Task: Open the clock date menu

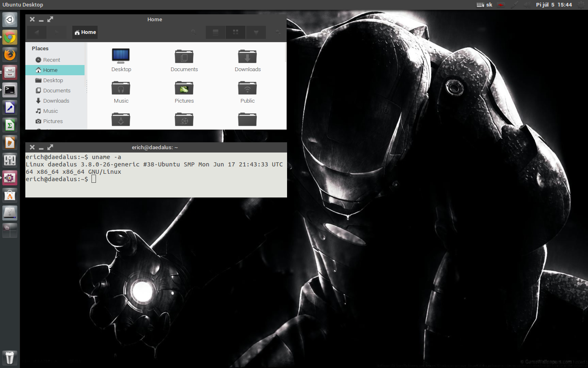Action: [x=554, y=5]
